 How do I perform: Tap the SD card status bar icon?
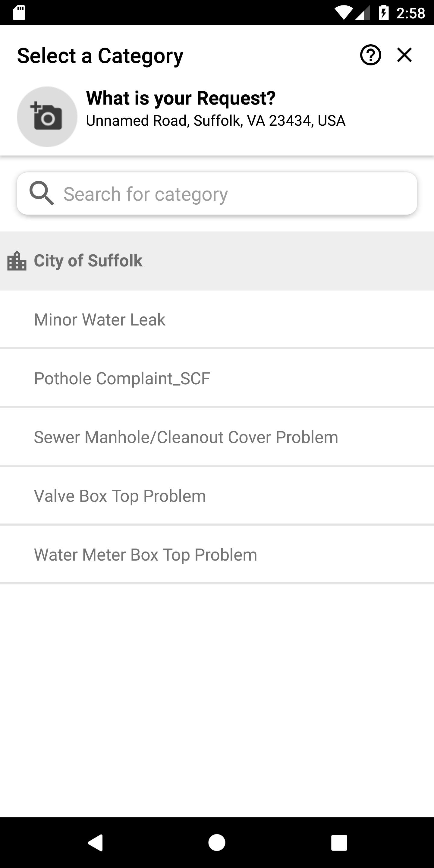(x=19, y=13)
